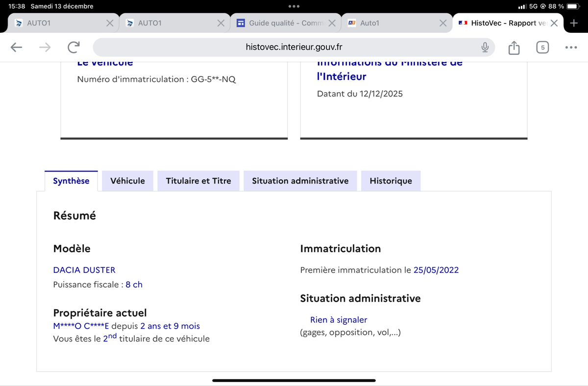Close the first AUTO1 tab

[110, 23]
